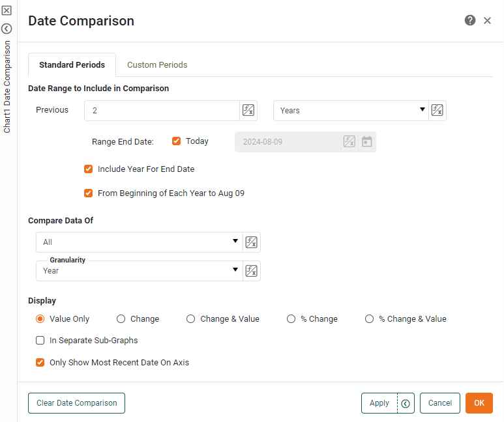Open the Compare Data Of dropdown showing All
The width and height of the screenshot is (504, 422).
tap(139, 242)
